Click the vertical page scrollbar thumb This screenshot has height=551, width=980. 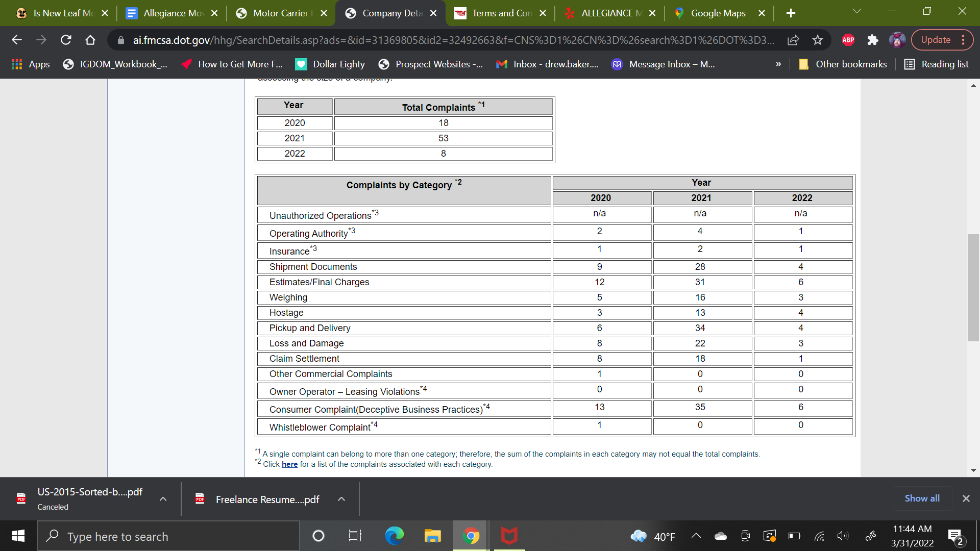point(973,287)
